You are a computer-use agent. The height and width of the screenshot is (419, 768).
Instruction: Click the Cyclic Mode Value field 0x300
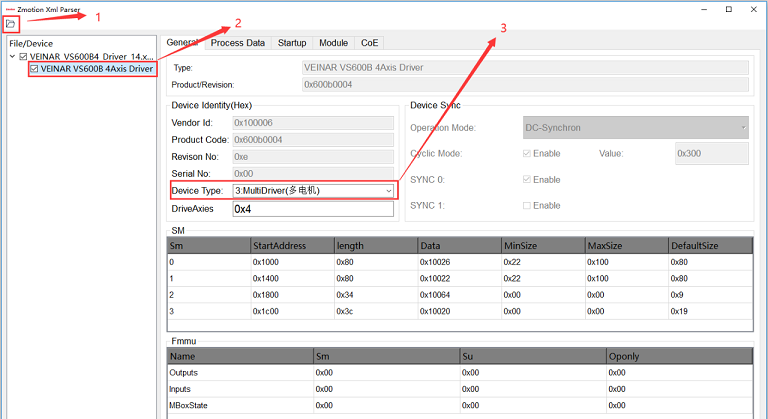point(712,153)
